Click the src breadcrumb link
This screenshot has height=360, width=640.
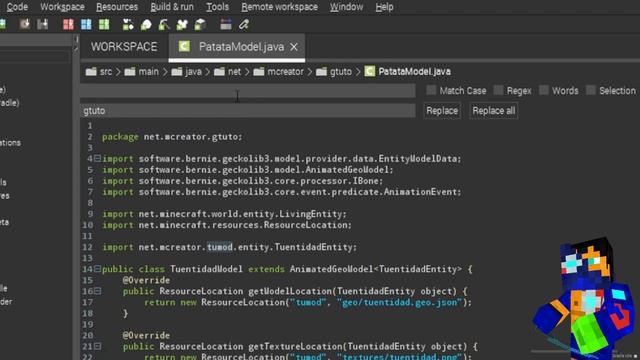click(x=106, y=72)
